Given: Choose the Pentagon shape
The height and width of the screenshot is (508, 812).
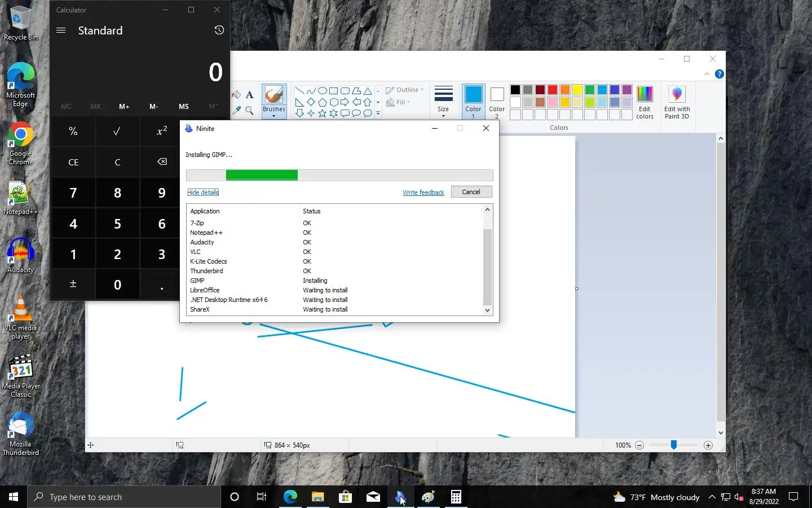Looking at the screenshot, I should [322, 102].
